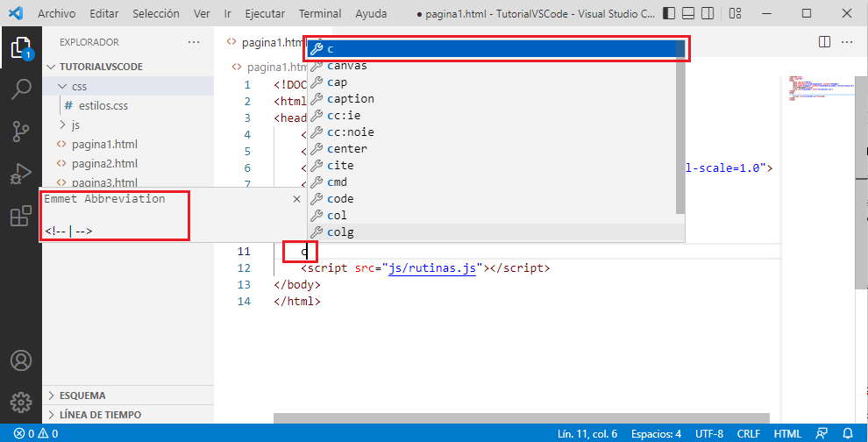Open the Extensions view icon
The height and width of the screenshot is (442, 868).
point(21,216)
